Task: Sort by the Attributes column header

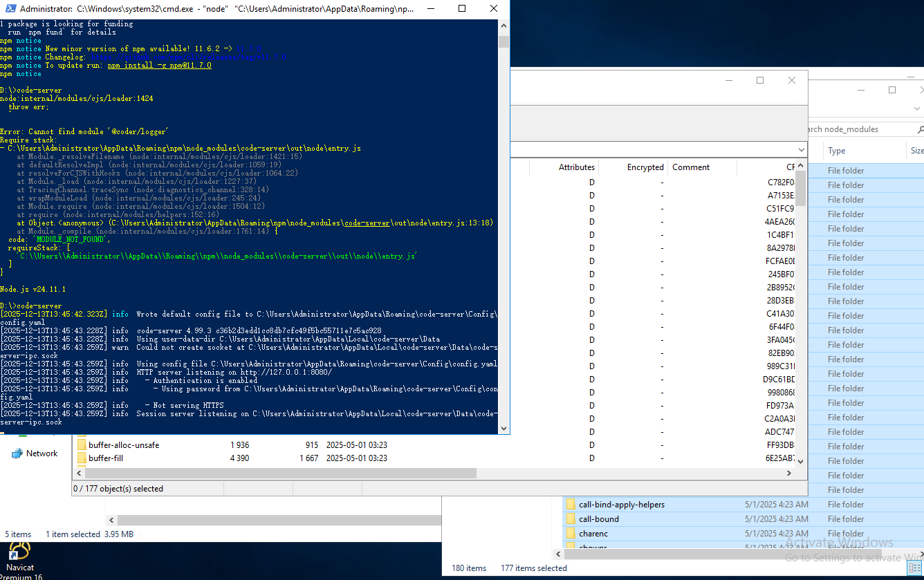Action: click(x=576, y=167)
